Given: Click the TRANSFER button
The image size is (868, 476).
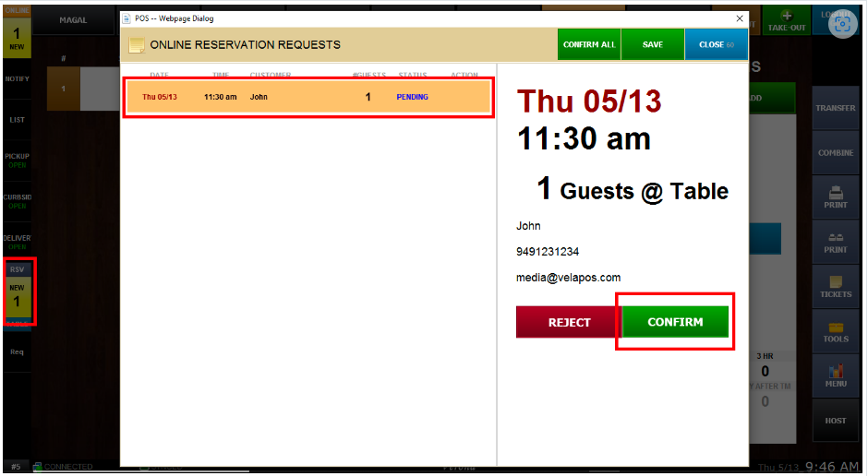Looking at the screenshot, I should pos(835,109).
